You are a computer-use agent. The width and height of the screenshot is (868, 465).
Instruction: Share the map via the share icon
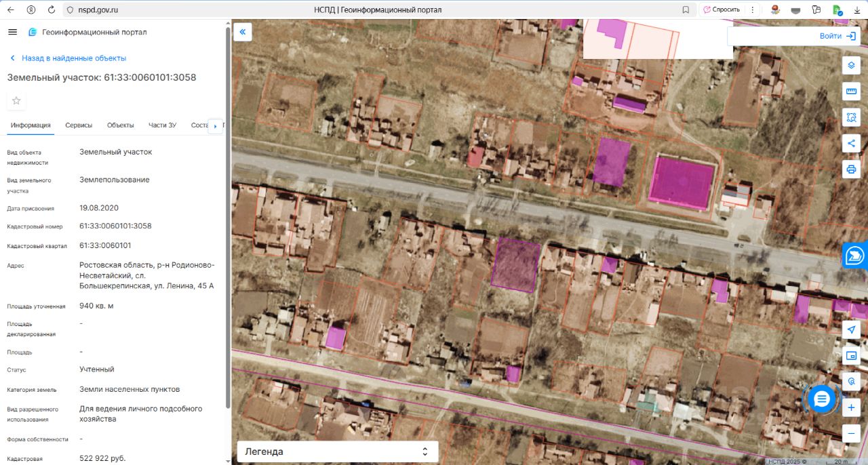[x=852, y=143]
